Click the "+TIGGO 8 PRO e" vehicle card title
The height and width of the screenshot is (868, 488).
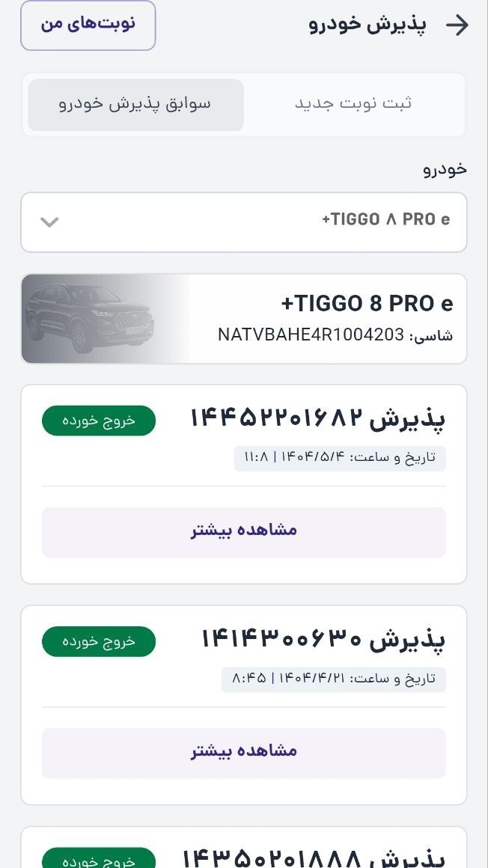[x=367, y=303]
